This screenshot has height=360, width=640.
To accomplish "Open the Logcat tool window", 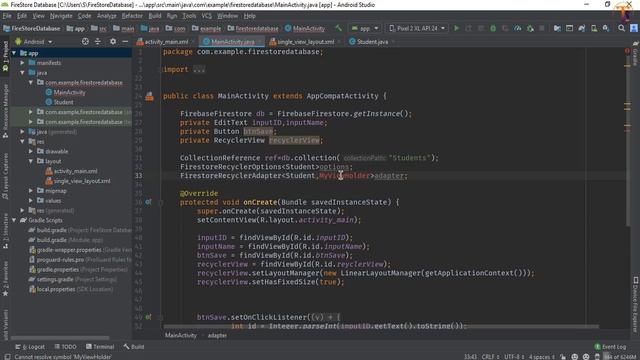I will tap(30, 347).
